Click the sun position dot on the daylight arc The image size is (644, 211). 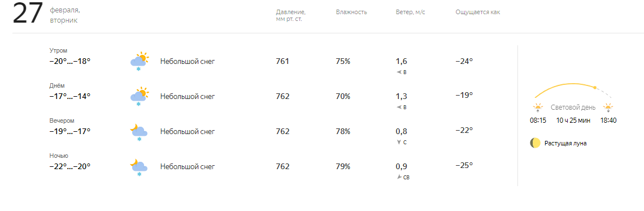pyautogui.click(x=595, y=87)
